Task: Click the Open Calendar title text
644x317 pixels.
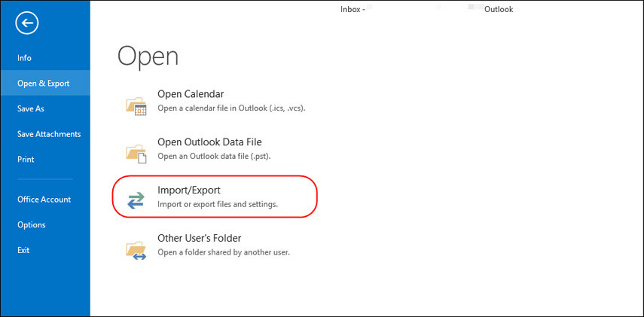Action: [191, 94]
